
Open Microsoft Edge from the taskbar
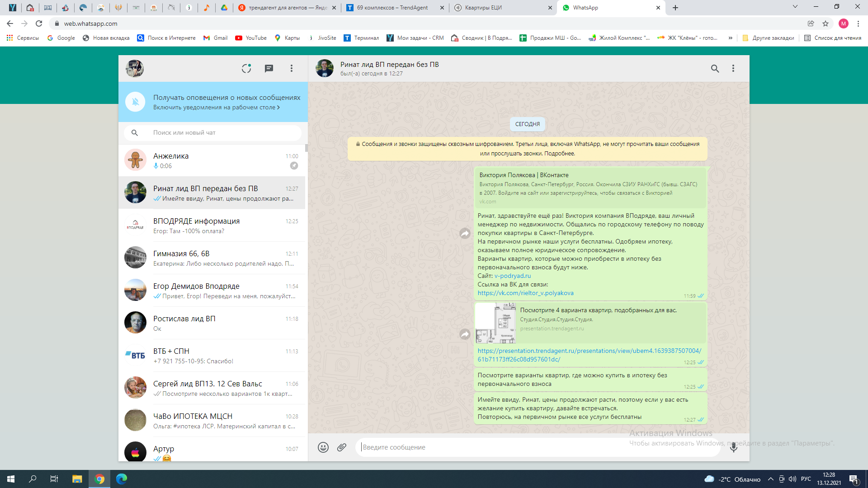(122, 479)
